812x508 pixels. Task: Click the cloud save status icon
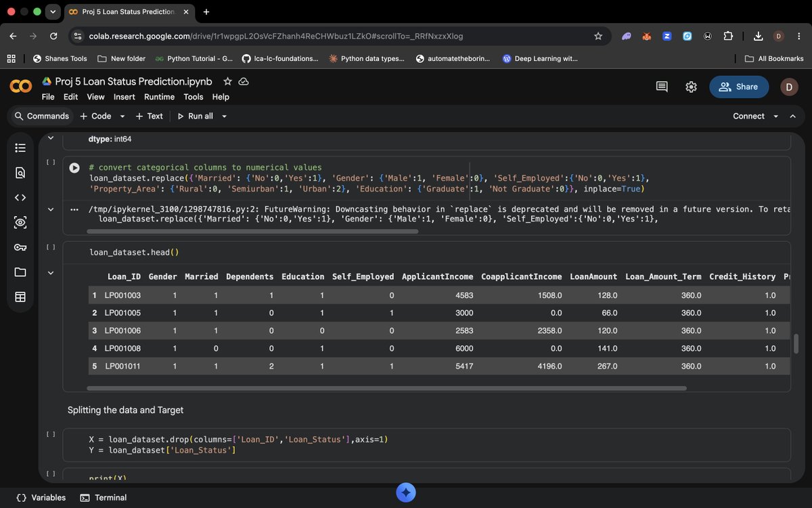click(x=244, y=81)
